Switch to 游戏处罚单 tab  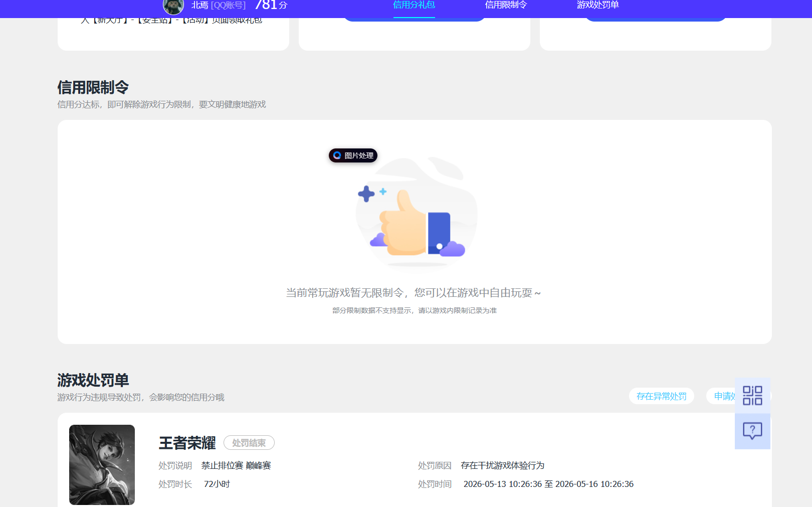tap(598, 5)
